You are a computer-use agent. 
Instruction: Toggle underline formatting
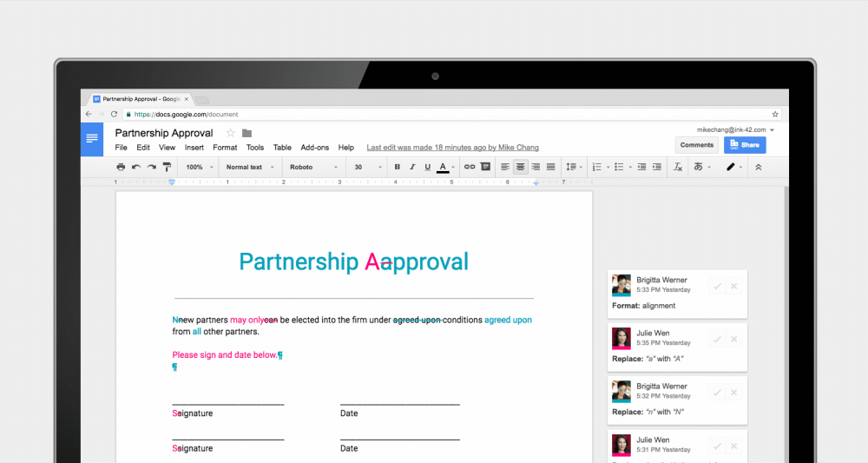click(427, 167)
